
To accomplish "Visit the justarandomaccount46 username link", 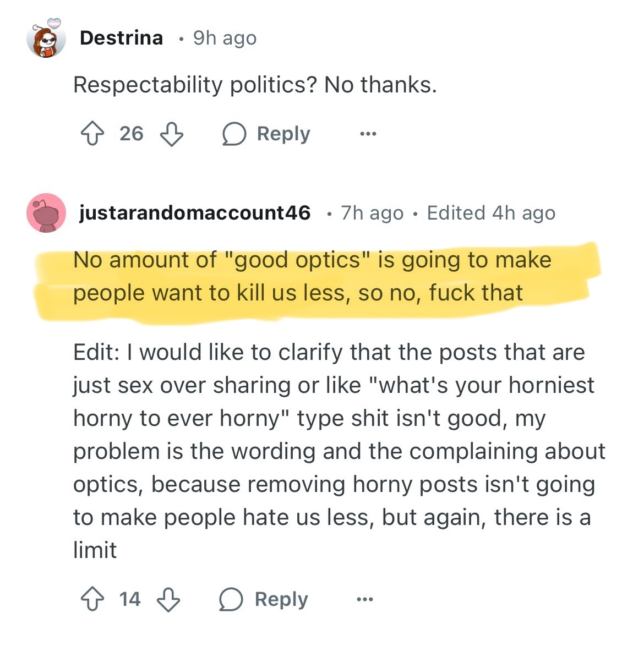I will 195,213.
